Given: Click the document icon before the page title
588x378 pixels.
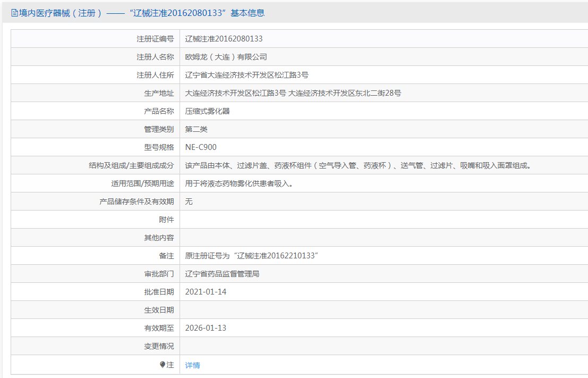Looking at the screenshot, I should (x=14, y=13).
